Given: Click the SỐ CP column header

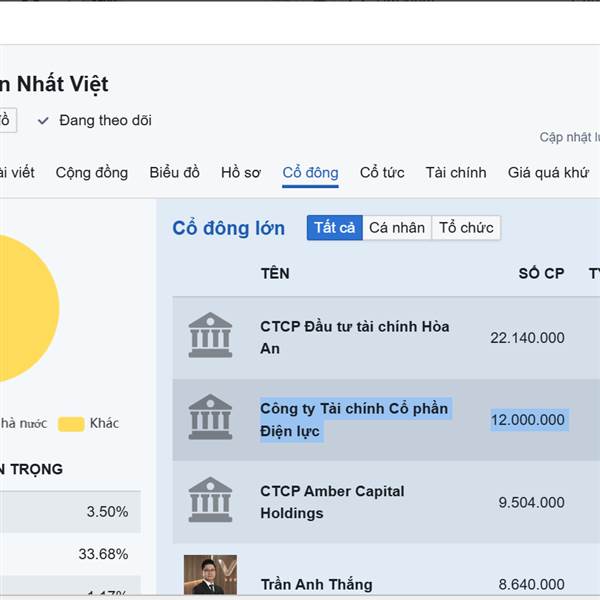Looking at the screenshot, I should click(541, 274).
